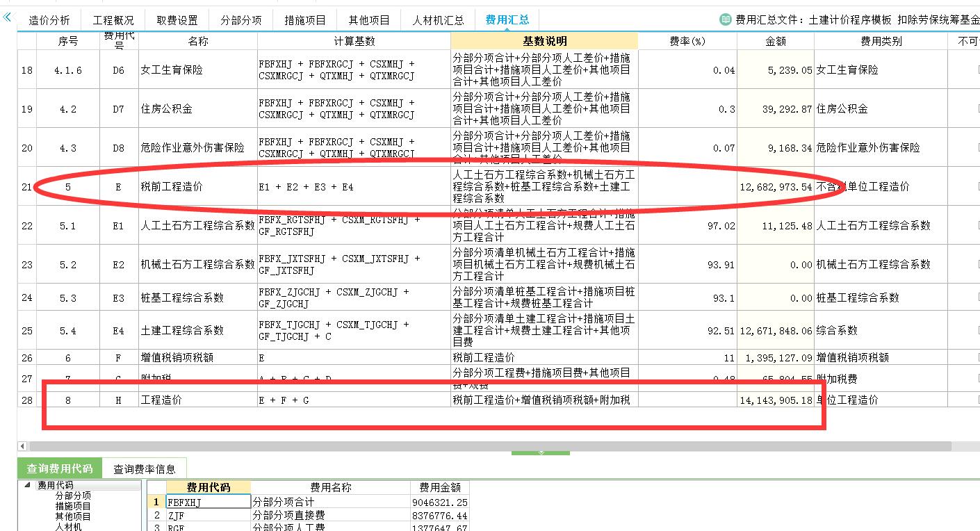Open the 取费设置 tab
The image size is (980, 531).
click(x=177, y=20)
